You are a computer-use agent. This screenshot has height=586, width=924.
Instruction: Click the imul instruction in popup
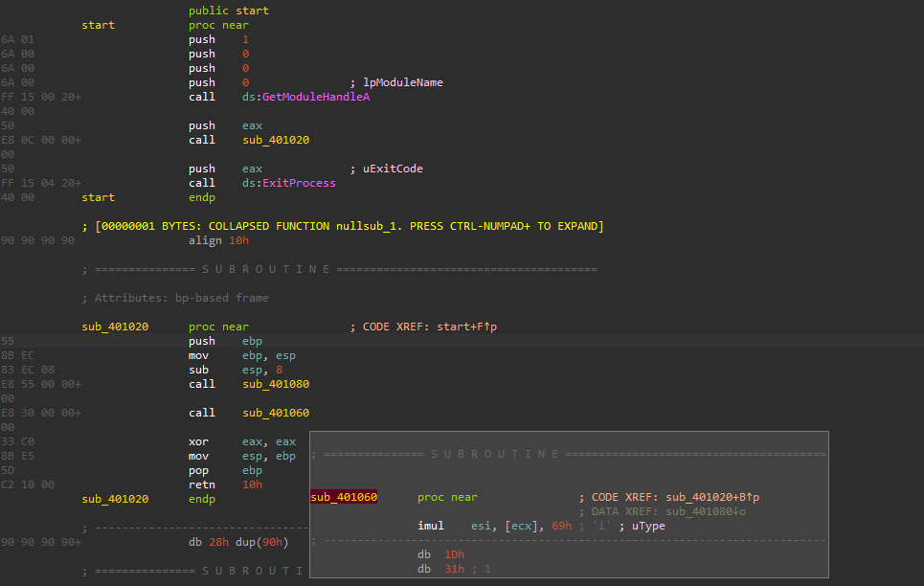[494, 526]
